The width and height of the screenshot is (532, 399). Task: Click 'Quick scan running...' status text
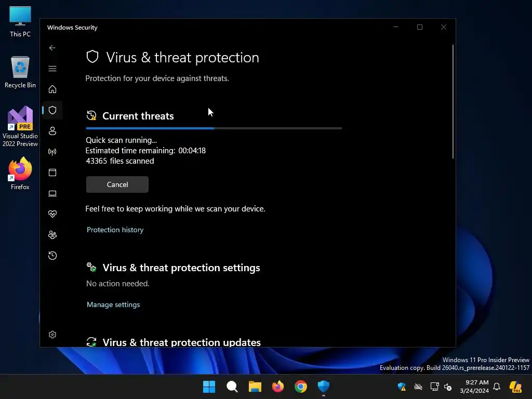tap(121, 140)
